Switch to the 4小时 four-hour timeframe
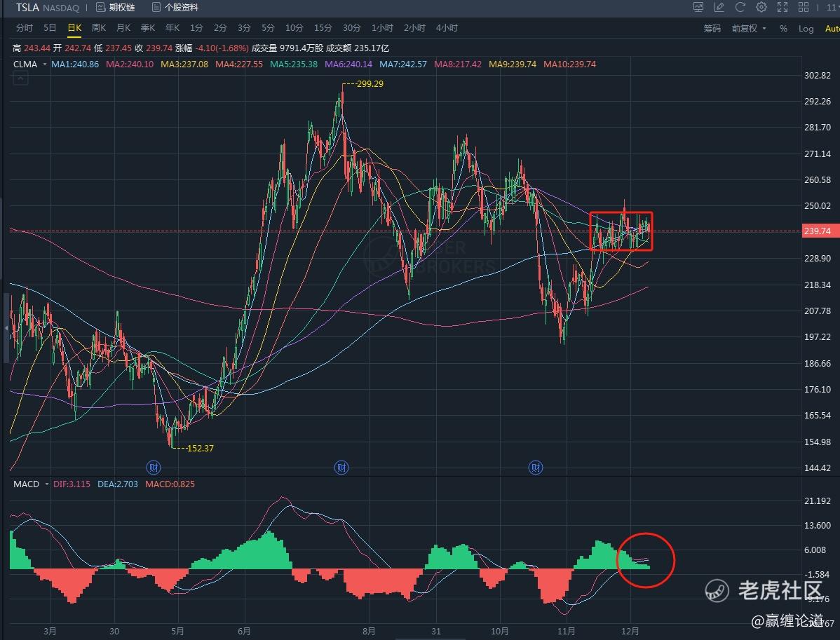The width and height of the screenshot is (840, 640). (447, 28)
